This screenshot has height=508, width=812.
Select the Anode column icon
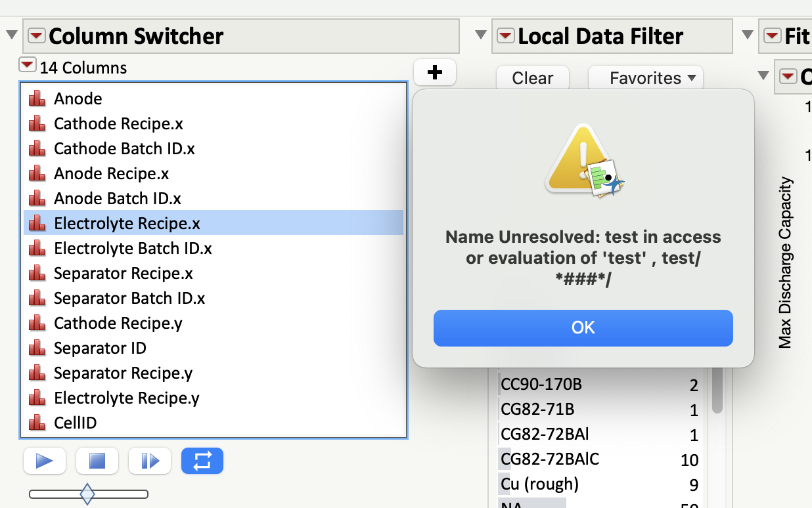pyautogui.click(x=37, y=99)
